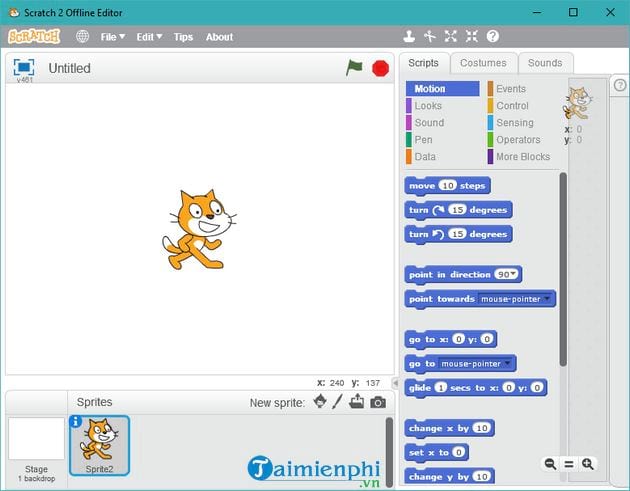Click the green flag to start the project
630x491 pixels.
click(354, 68)
